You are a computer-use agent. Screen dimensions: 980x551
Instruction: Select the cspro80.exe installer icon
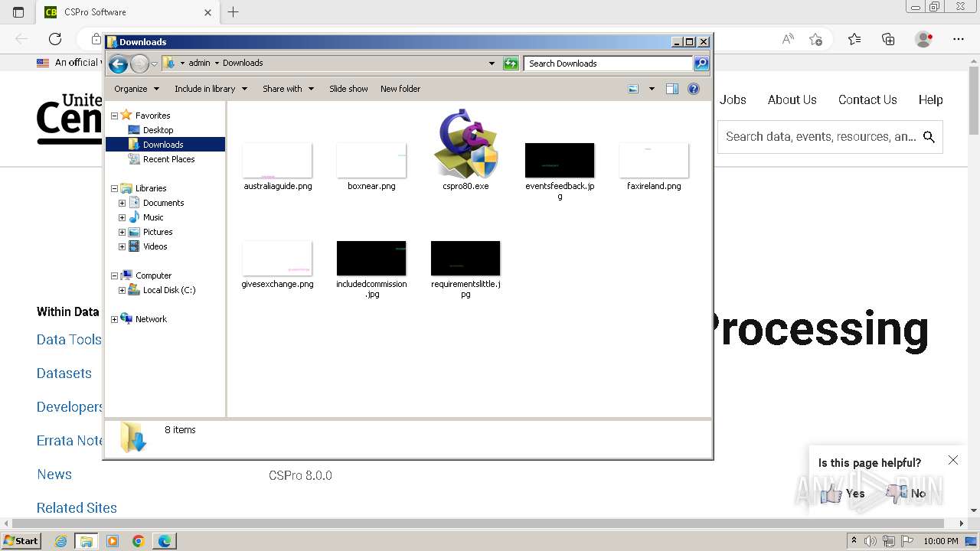(x=465, y=144)
